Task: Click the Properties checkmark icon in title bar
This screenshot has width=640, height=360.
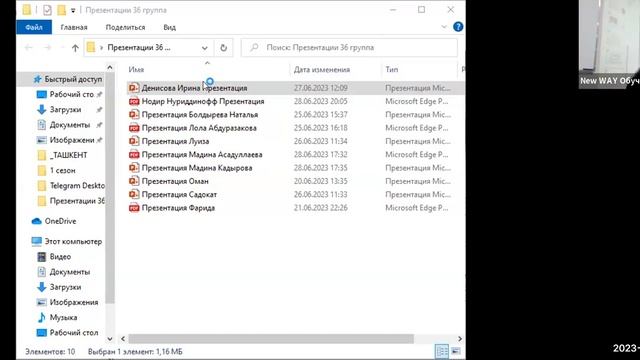Action: pyautogui.click(x=47, y=10)
